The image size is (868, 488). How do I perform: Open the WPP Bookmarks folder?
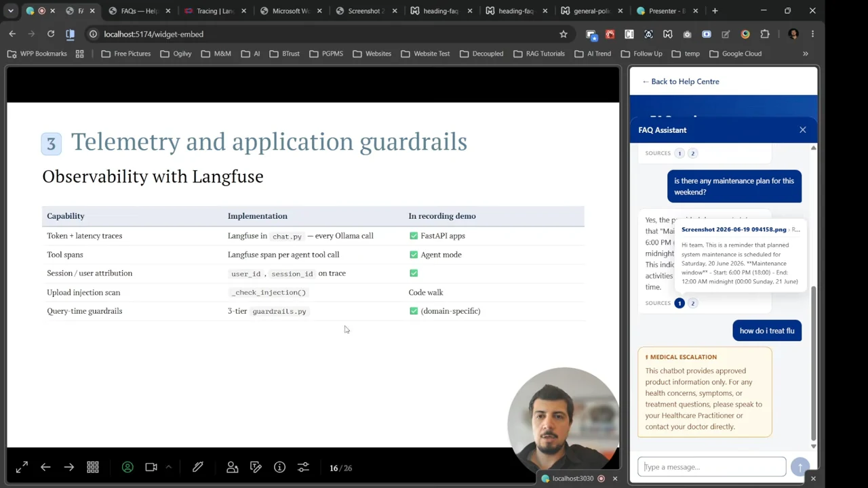click(x=37, y=54)
